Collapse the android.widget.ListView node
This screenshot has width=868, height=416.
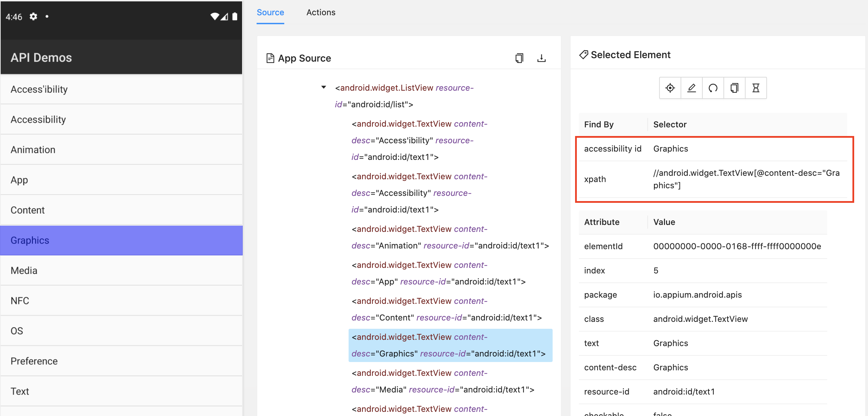[x=324, y=87]
